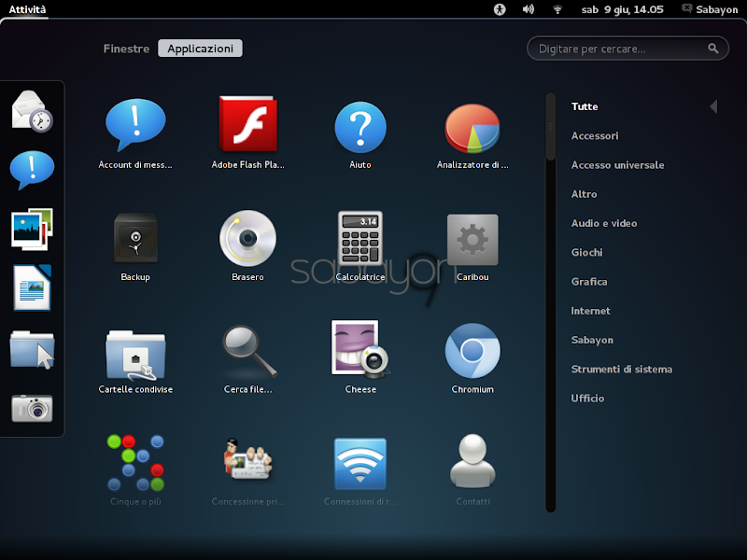Click Attività in the top bar

click(x=27, y=9)
